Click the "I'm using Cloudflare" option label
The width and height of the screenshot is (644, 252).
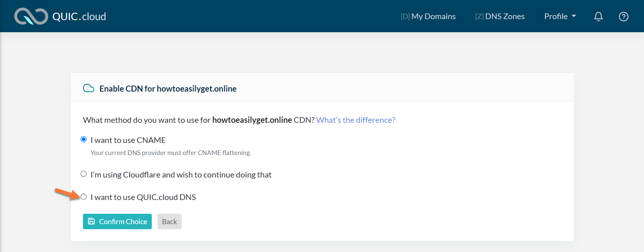181,174
